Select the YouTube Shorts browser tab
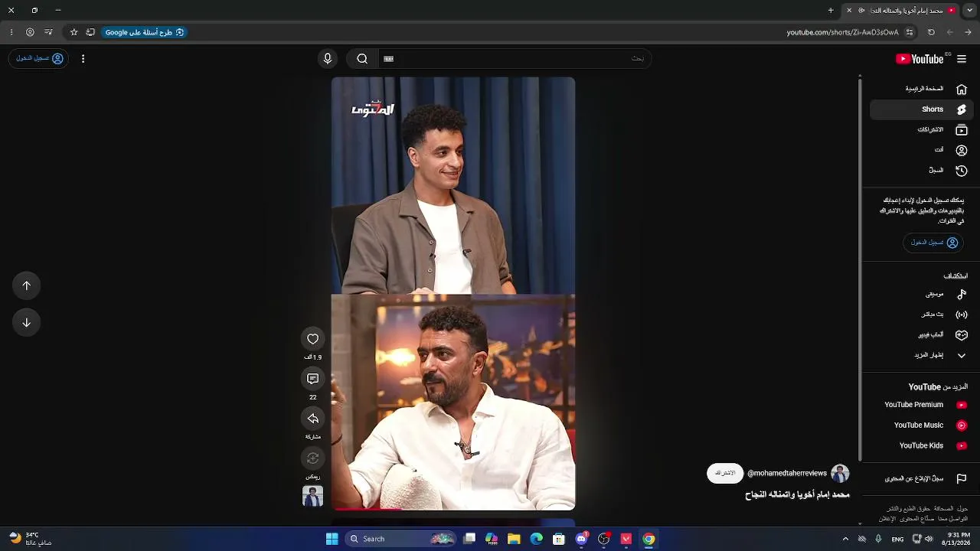This screenshot has height=551, width=980. pos(901,11)
